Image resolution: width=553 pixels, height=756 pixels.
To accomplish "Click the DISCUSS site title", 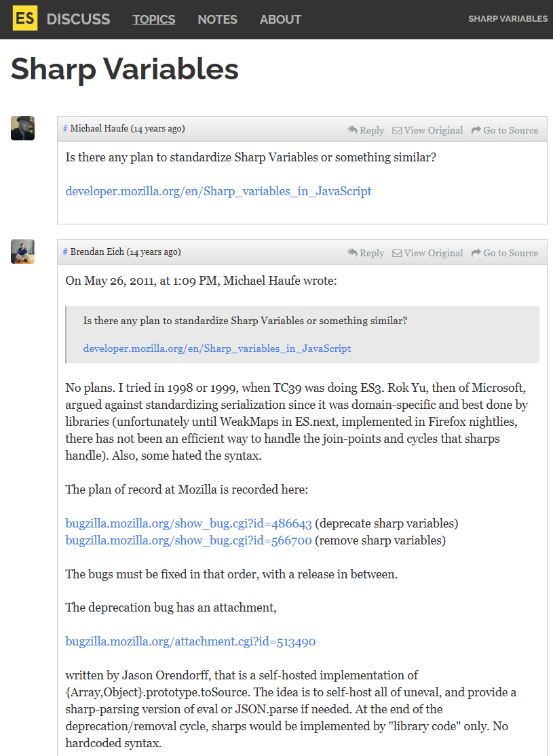I will click(x=78, y=19).
